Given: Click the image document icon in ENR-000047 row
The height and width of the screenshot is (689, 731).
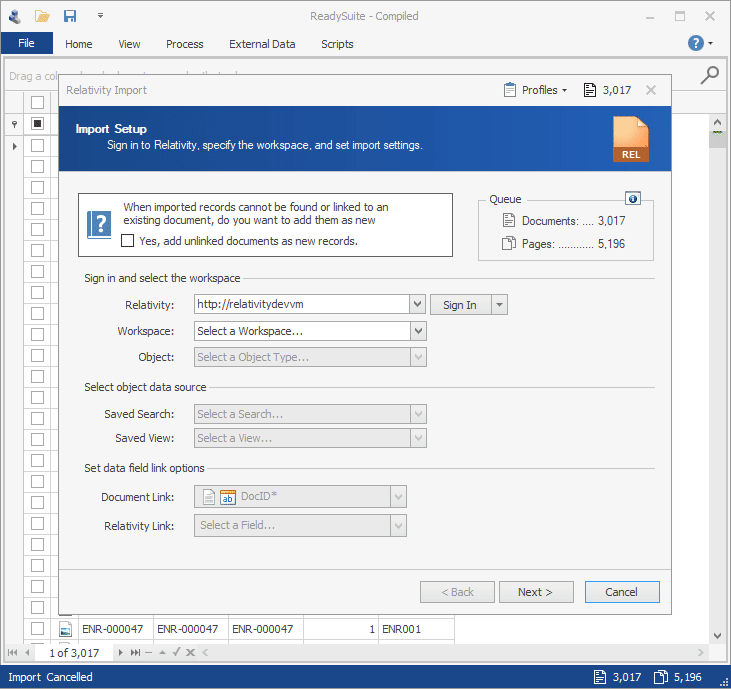Looking at the screenshot, I should point(66,629).
